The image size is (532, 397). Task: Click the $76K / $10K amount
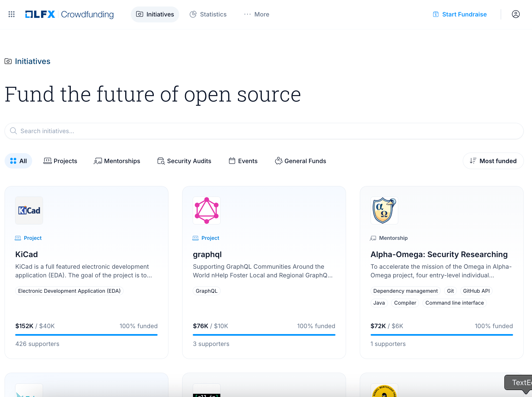210,326
